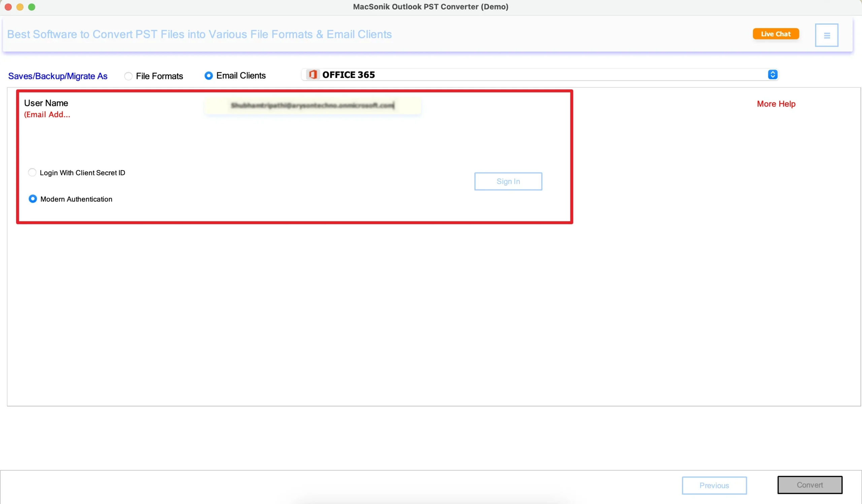Click the User Name label

tap(46, 103)
